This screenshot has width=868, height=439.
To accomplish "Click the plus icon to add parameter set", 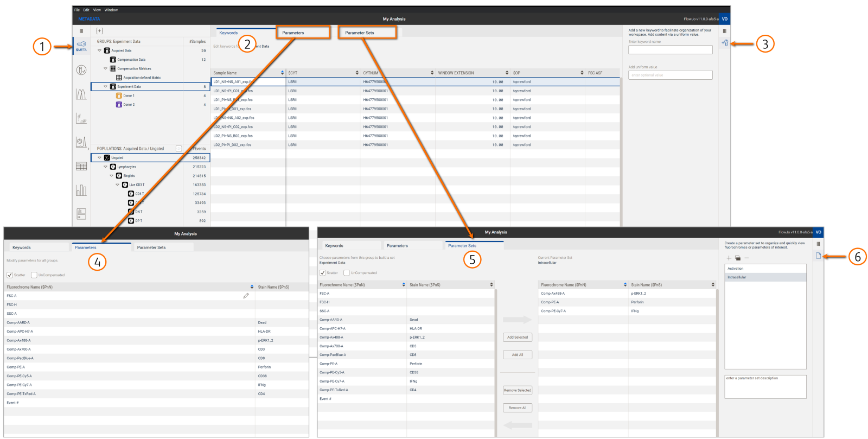I will 729,258.
